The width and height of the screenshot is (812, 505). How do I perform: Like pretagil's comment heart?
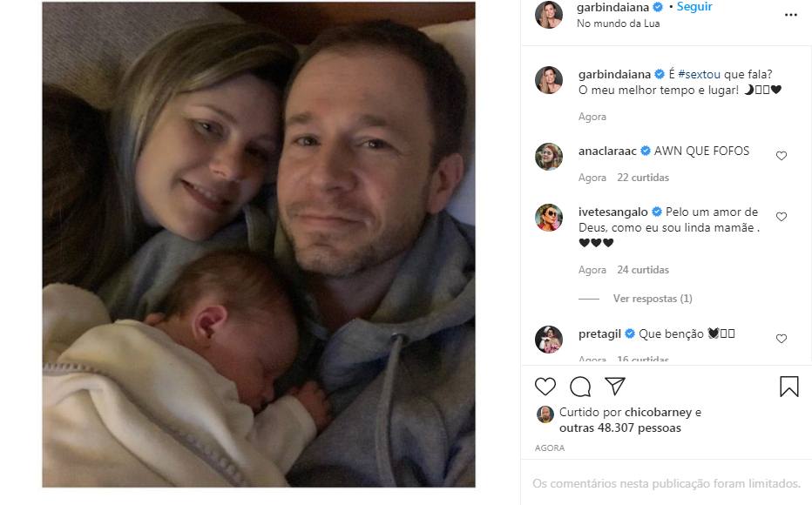tap(782, 339)
